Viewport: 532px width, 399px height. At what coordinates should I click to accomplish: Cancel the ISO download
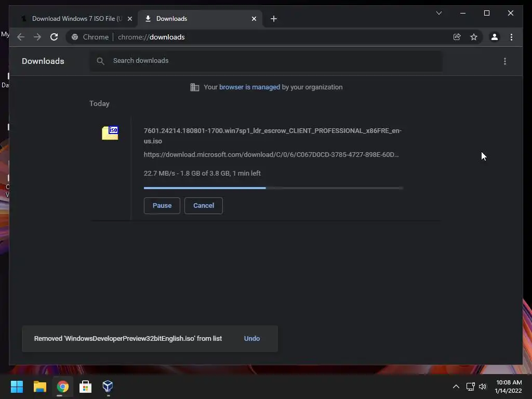click(x=204, y=206)
